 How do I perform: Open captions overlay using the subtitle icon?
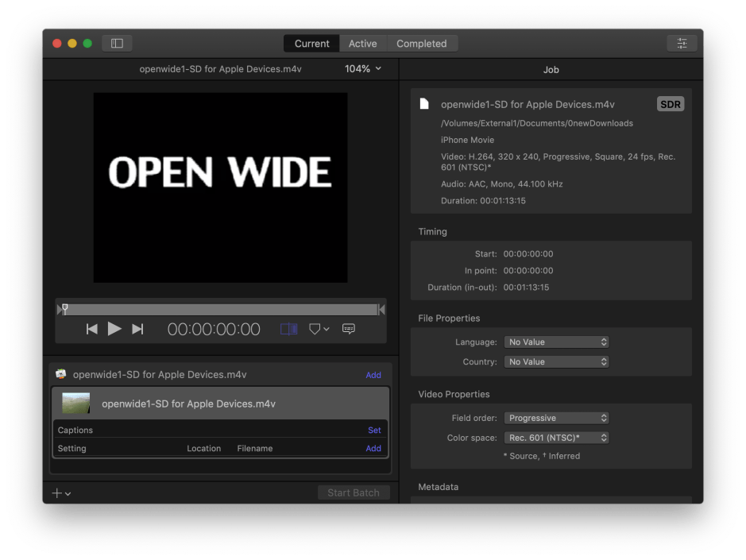coord(348,328)
